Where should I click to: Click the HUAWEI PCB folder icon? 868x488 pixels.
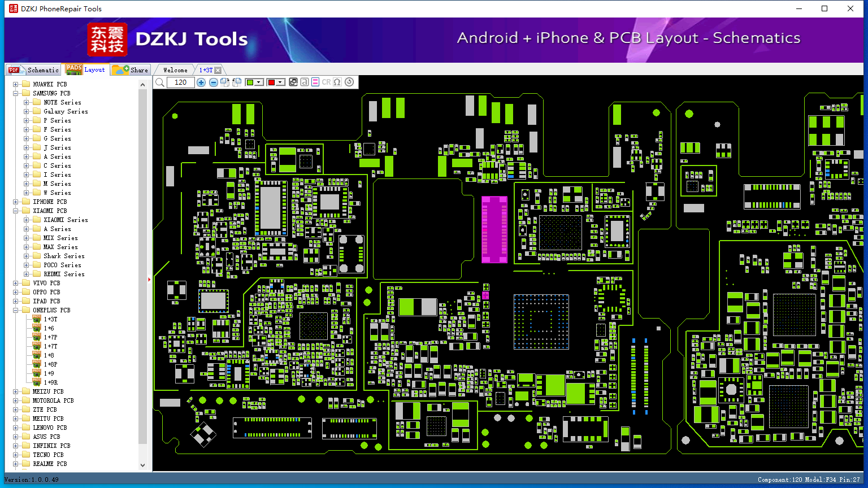(25, 84)
